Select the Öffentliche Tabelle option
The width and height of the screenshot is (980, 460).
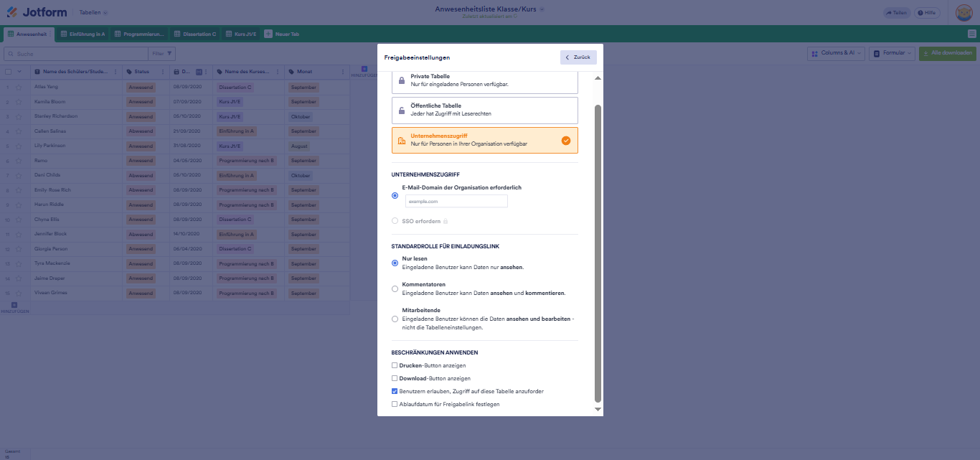tap(484, 110)
